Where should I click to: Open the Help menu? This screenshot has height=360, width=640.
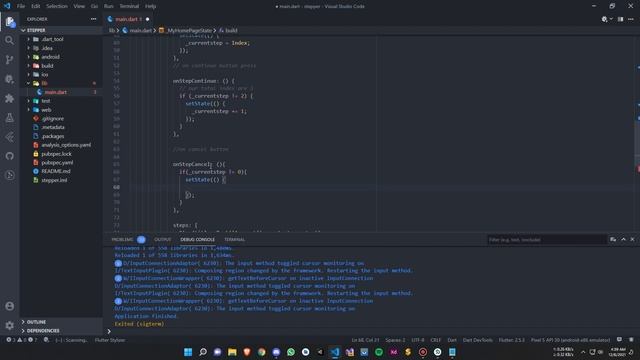click(151, 6)
